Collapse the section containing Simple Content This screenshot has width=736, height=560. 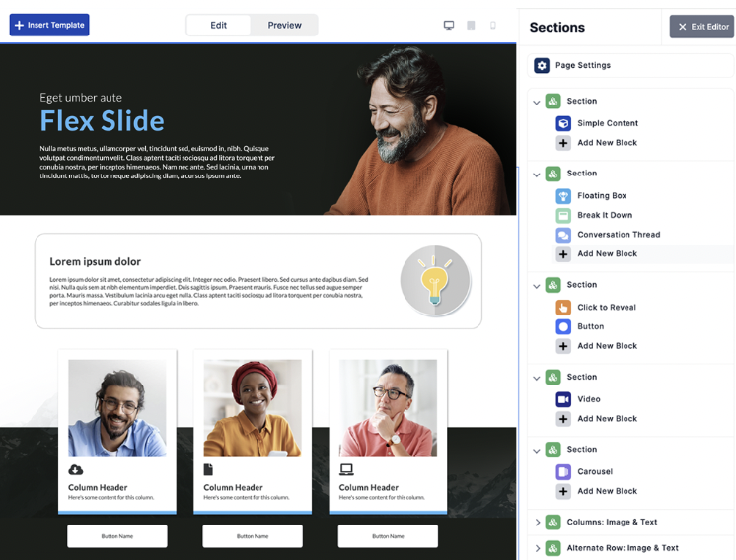[x=537, y=102]
